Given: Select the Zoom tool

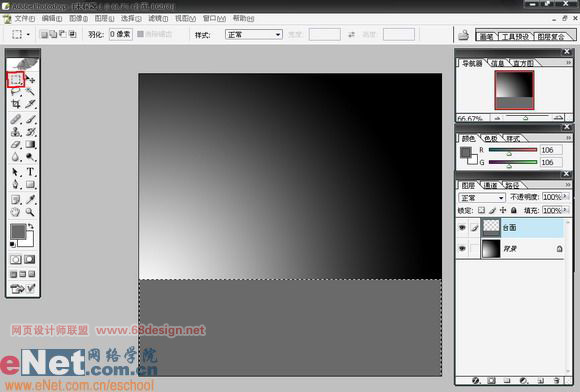Looking at the screenshot, I should pyautogui.click(x=30, y=212).
